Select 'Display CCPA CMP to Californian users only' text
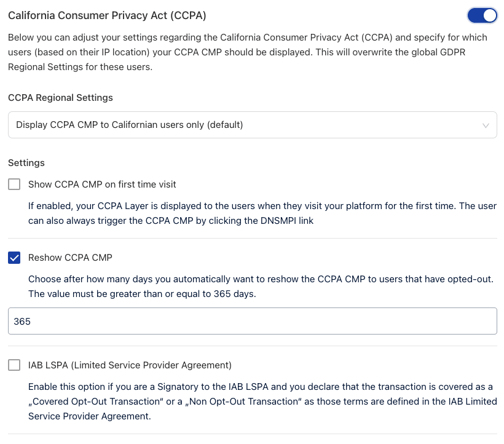 (x=129, y=125)
